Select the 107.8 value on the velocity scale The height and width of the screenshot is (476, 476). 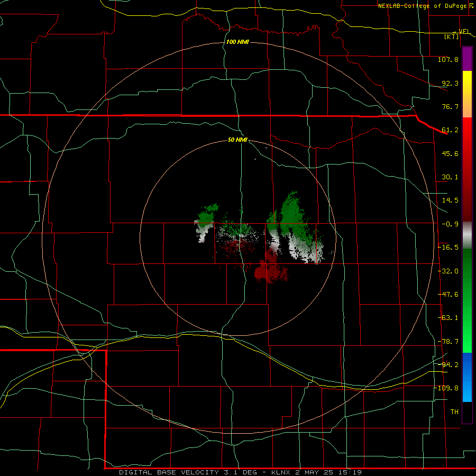point(448,59)
